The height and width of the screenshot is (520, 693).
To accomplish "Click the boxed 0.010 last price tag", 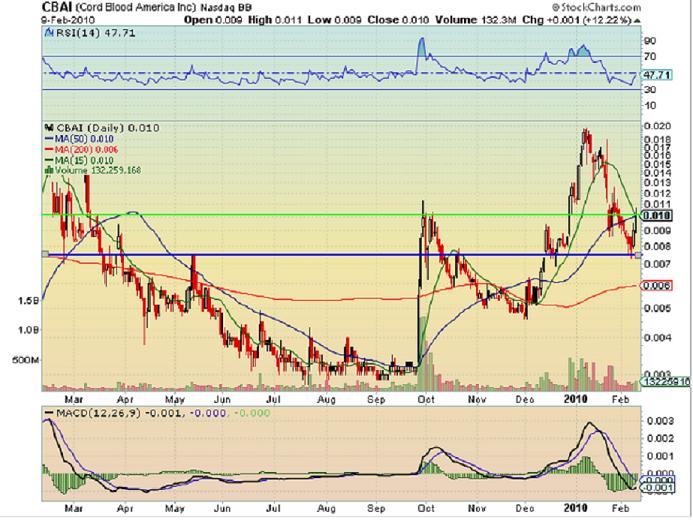I will [x=657, y=216].
